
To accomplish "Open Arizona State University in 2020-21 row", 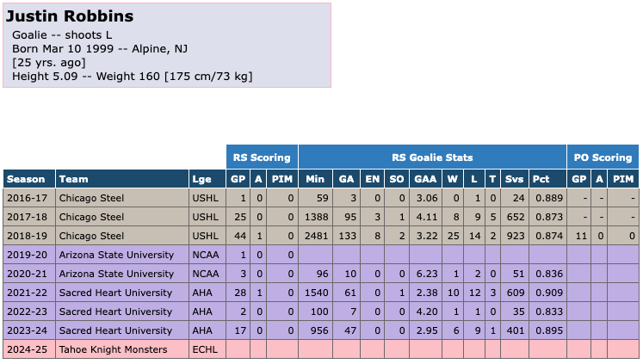I will pyautogui.click(x=116, y=274).
